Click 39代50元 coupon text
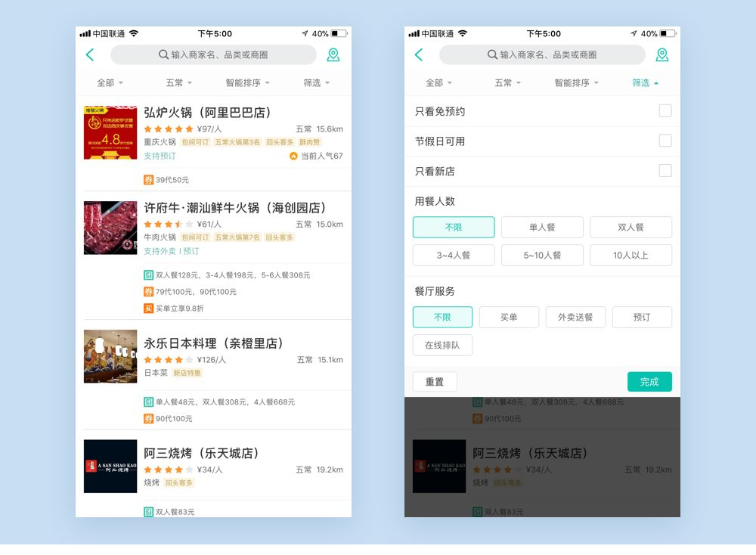This screenshot has width=756, height=555. (172, 180)
